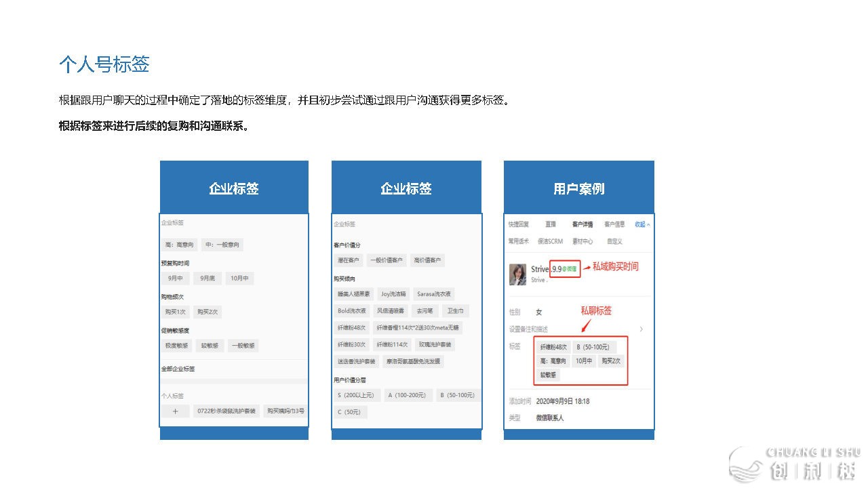The width and height of the screenshot is (868, 488).
Task: Select the 购买1次 frequency tag
Action: pyautogui.click(x=175, y=312)
